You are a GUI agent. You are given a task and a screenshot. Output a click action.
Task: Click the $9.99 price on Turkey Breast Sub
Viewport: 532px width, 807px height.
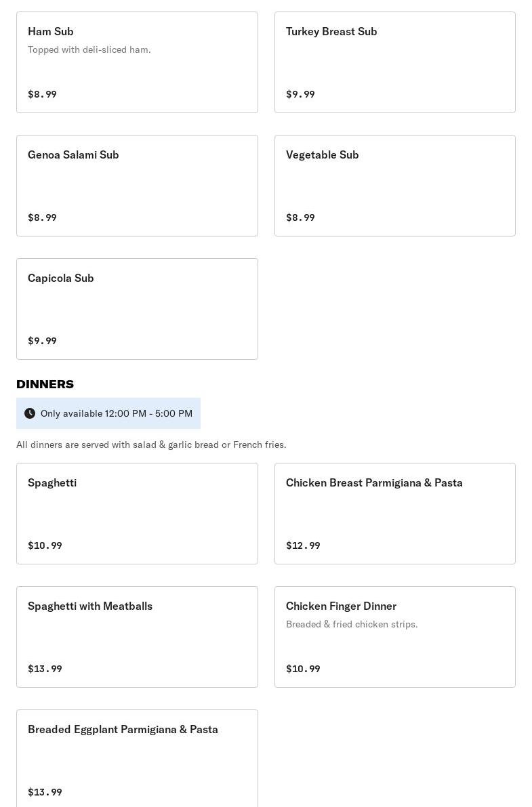click(x=300, y=94)
